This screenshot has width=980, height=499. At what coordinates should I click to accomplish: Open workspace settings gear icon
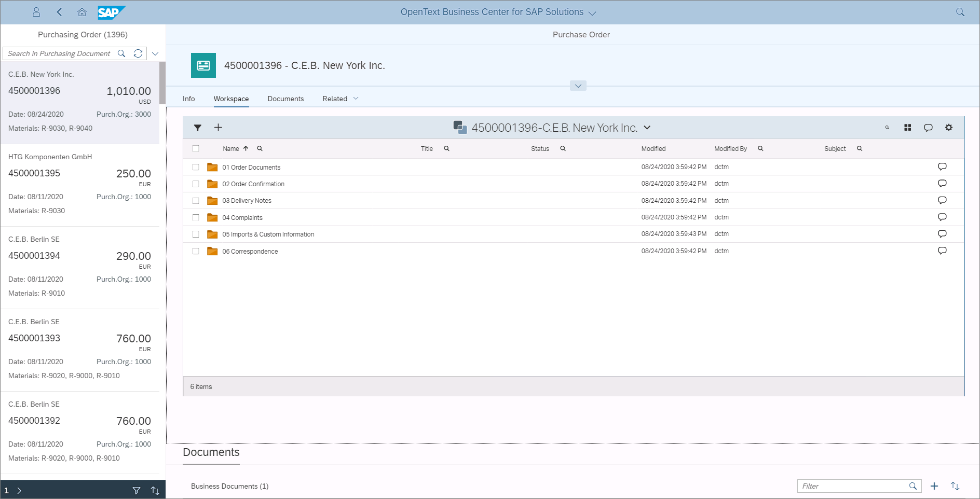click(x=948, y=127)
